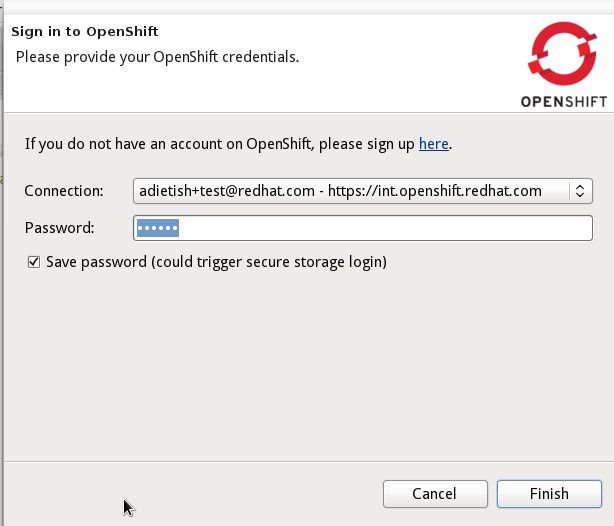Click the highlighted password dots
The height and width of the screenshot is (526, 614).
pos(157,228)
